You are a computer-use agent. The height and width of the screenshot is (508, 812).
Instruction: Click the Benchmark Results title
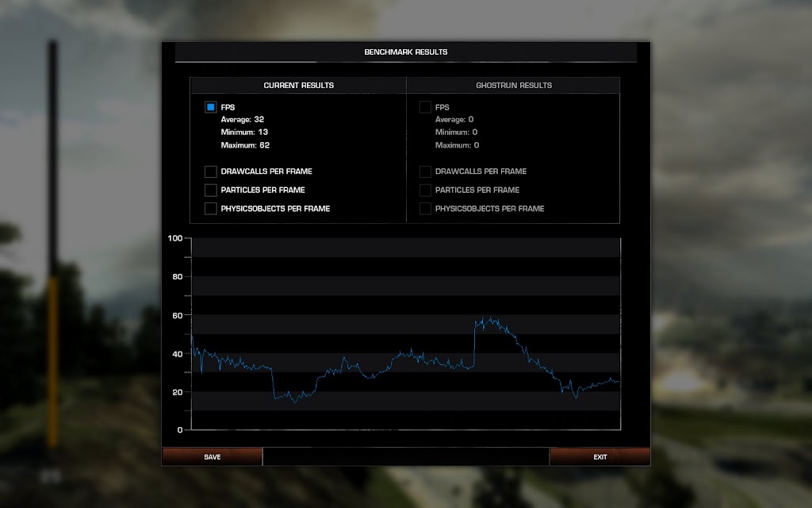[x=406, y=52]
